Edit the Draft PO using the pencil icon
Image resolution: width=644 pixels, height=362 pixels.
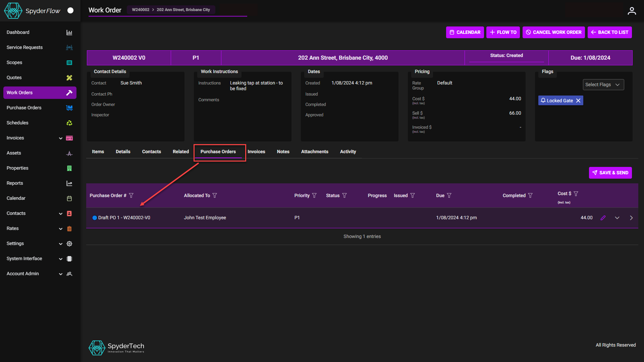pyautogui.click(x=603, y=218)
